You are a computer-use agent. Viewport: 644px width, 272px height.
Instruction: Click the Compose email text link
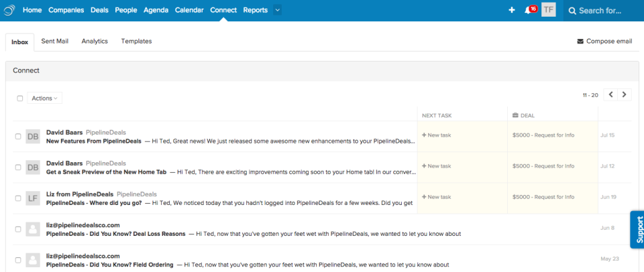click(x=609, y=42)
